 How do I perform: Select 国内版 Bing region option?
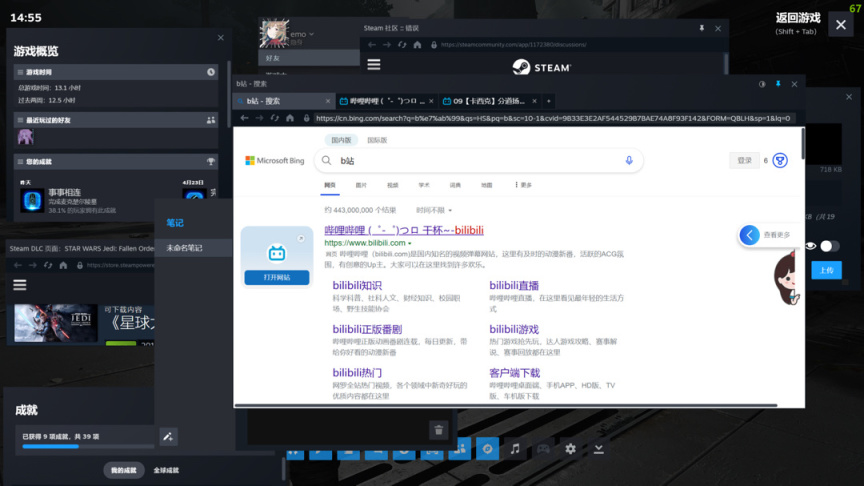pos(341,140)
